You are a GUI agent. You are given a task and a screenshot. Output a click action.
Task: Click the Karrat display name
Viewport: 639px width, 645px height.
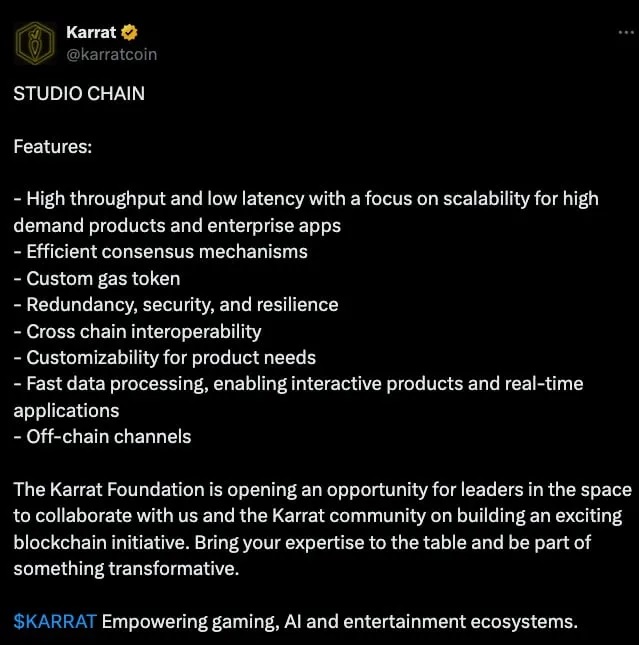pyautogui.click(x=90, y=32)
